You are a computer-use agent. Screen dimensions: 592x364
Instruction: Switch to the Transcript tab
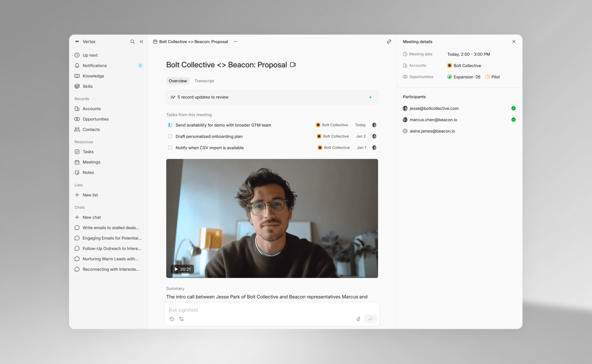204,81
